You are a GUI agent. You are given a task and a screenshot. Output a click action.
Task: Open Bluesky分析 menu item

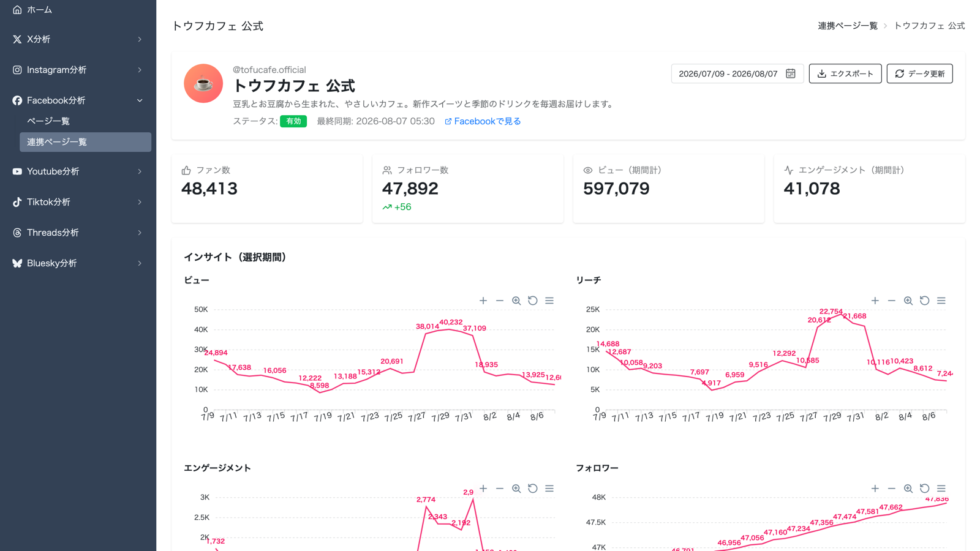[x=78, y=263]
